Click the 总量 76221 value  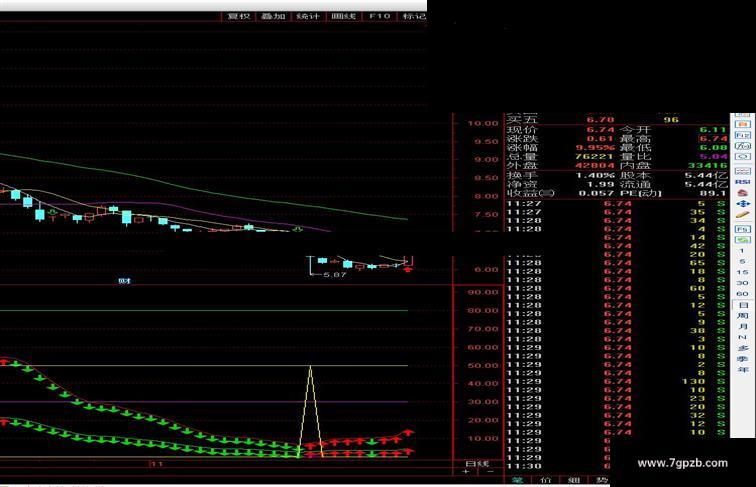pyautogui.click(x=595, y=157)
